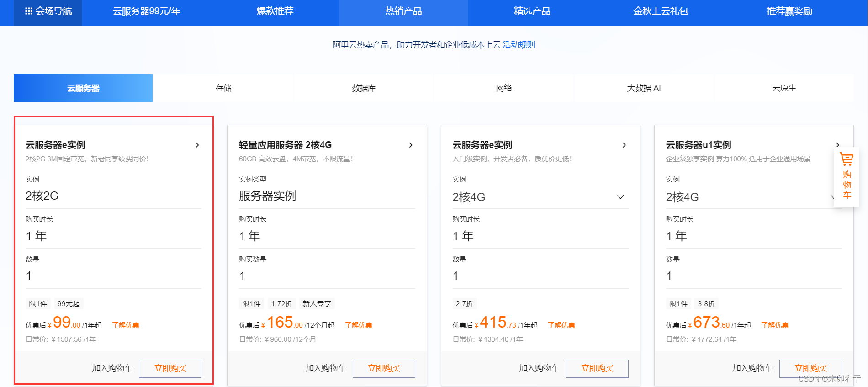Open arrow on 轻量应用服务器 2核4G card
The width and height of the screenshot is (868, 387).
tap(411, 145)
